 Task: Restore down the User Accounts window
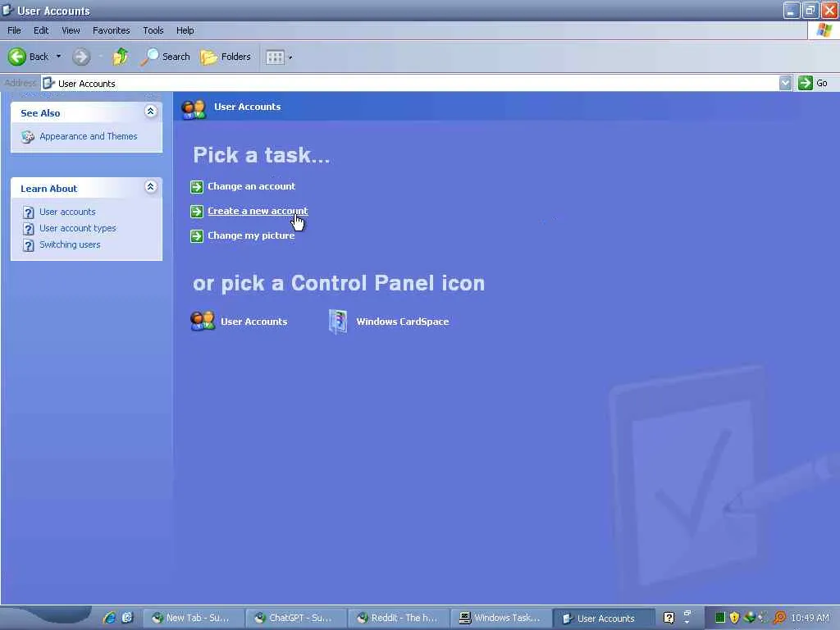point(810,10)
